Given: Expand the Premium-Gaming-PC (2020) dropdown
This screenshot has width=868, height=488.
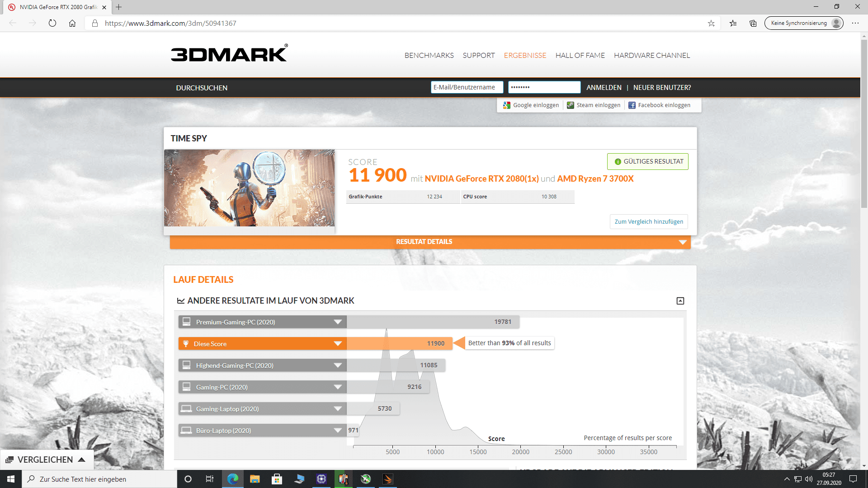Looking at the screenshot, I should (x=337, y=322).
